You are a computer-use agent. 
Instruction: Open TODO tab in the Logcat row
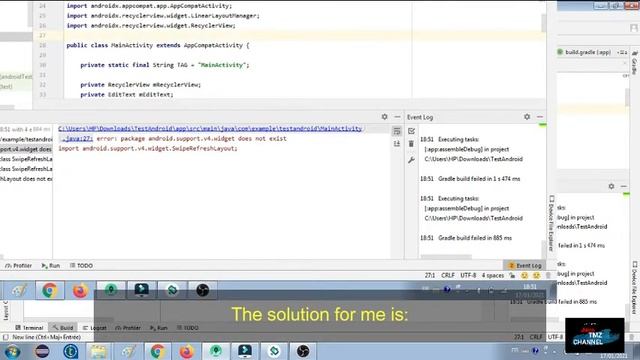[x=188, y=328]
